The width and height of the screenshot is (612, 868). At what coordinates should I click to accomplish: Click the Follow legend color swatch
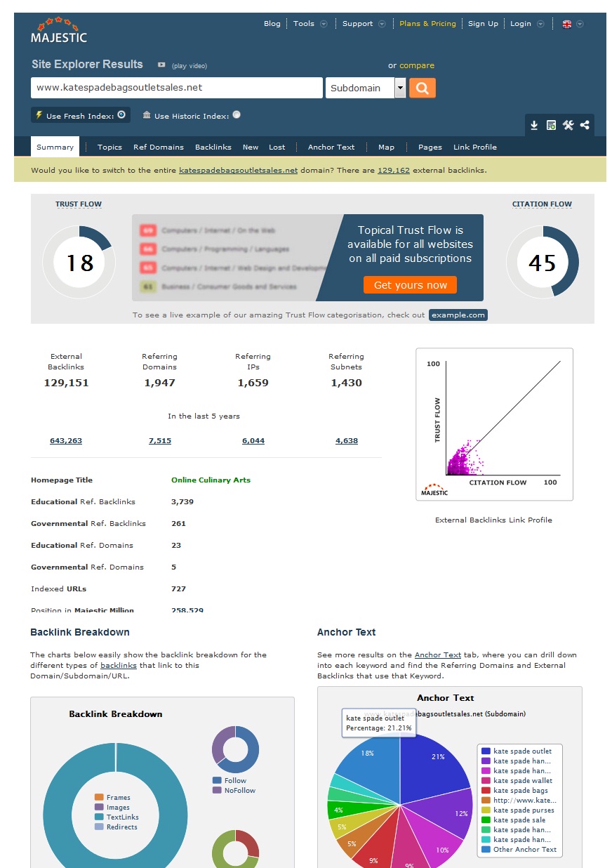tap(217, 781)
